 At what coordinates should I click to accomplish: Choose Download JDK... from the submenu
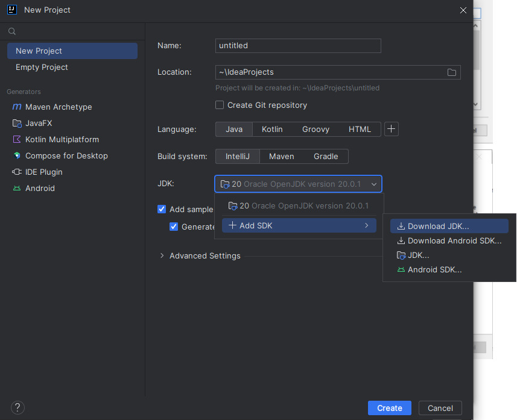pyautogui.click(x=449, y=227)
